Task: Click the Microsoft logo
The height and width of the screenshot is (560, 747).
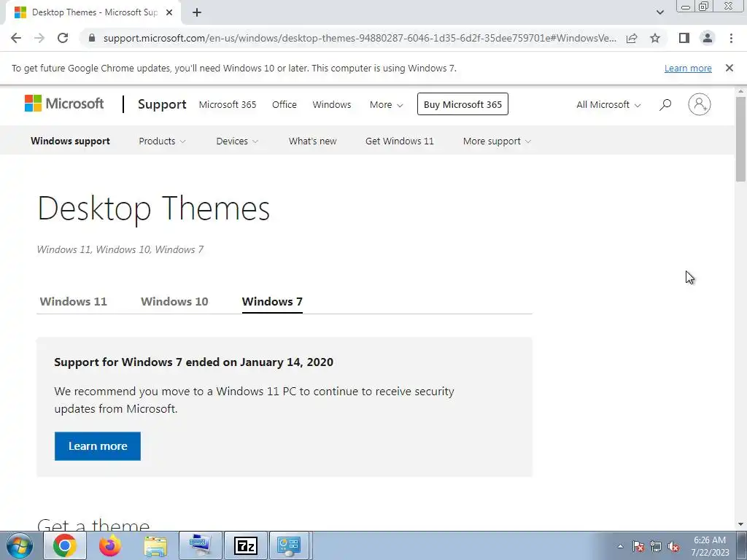Action: (x=64, y=104)
